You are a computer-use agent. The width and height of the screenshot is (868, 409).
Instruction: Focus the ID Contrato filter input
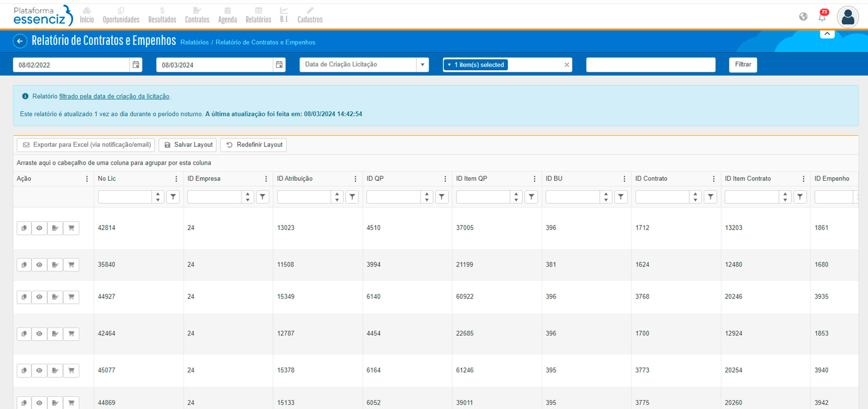coord(663,197)
